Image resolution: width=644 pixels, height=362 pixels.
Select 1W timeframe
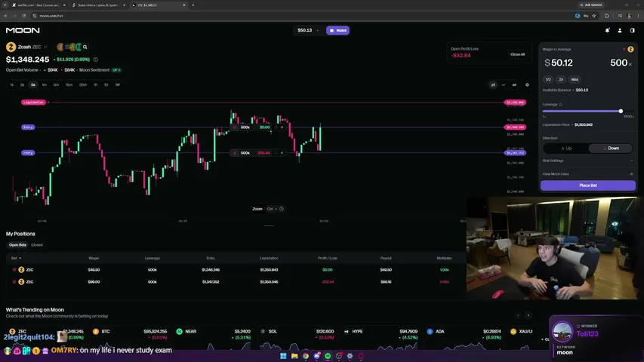(x=118, y=85)
